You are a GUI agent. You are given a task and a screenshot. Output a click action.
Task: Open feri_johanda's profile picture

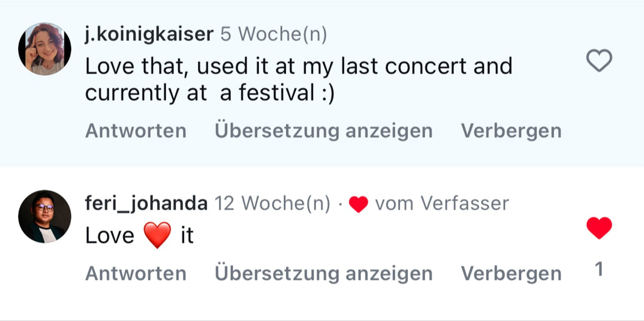tap(45, 216)
